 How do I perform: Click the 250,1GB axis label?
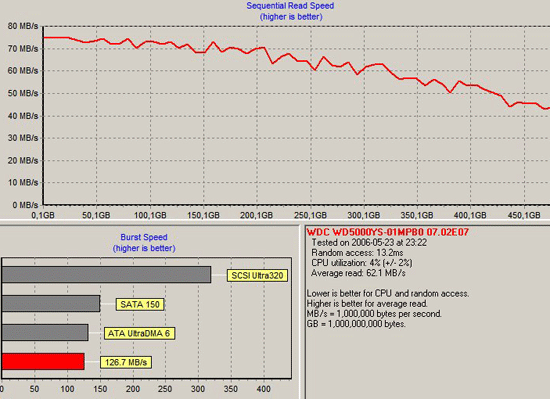click(310, 215)
